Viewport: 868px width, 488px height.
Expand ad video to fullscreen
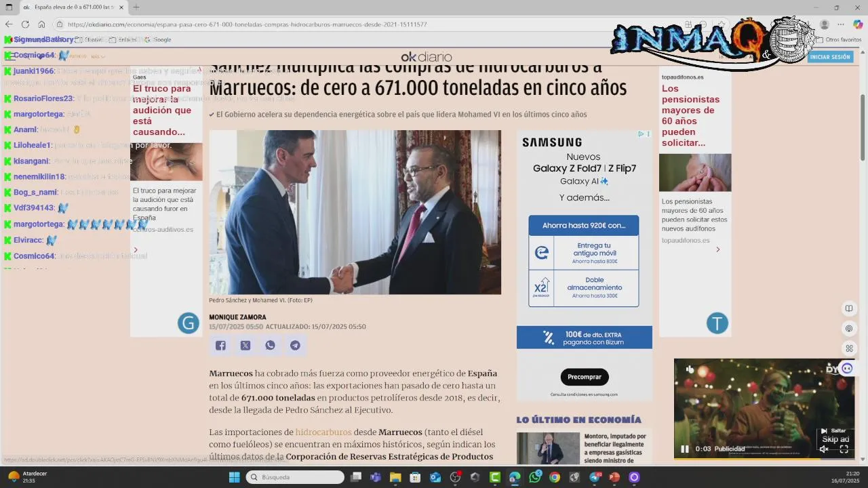pyautogui.click(x=844, y=449)
